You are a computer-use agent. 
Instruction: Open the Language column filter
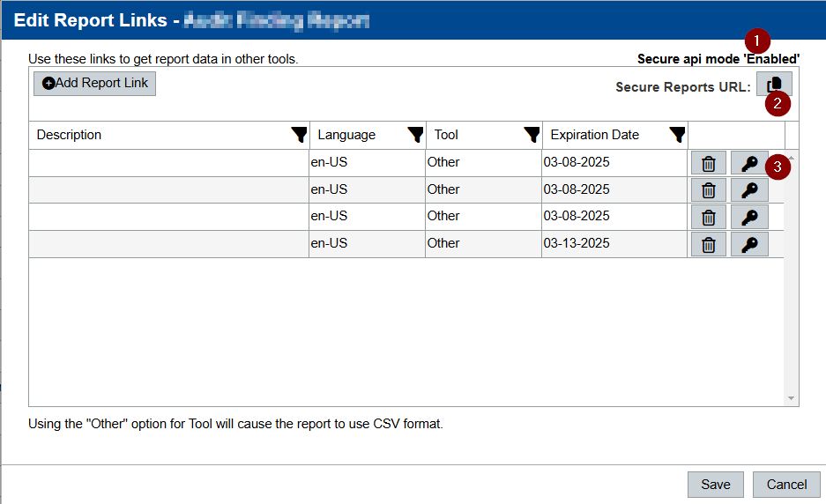(x=415, y=135)
